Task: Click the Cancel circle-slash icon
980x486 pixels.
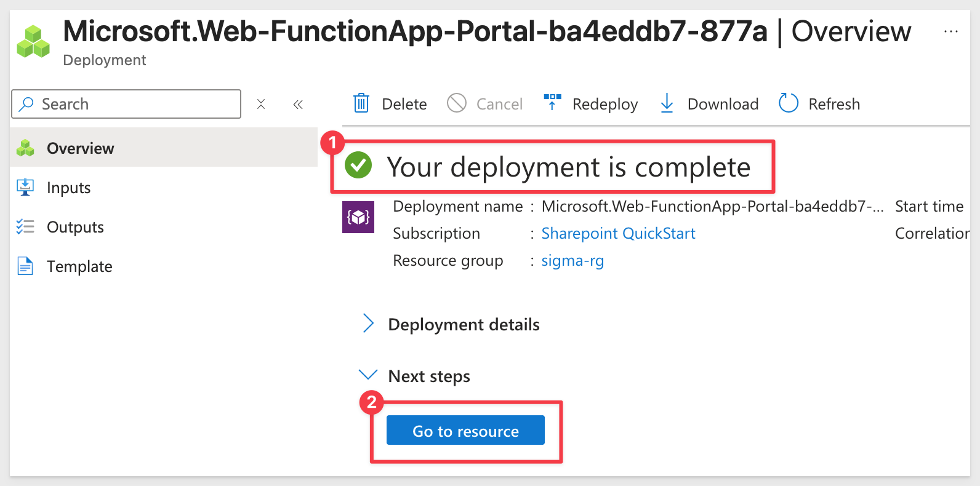Action: [457, 103]
